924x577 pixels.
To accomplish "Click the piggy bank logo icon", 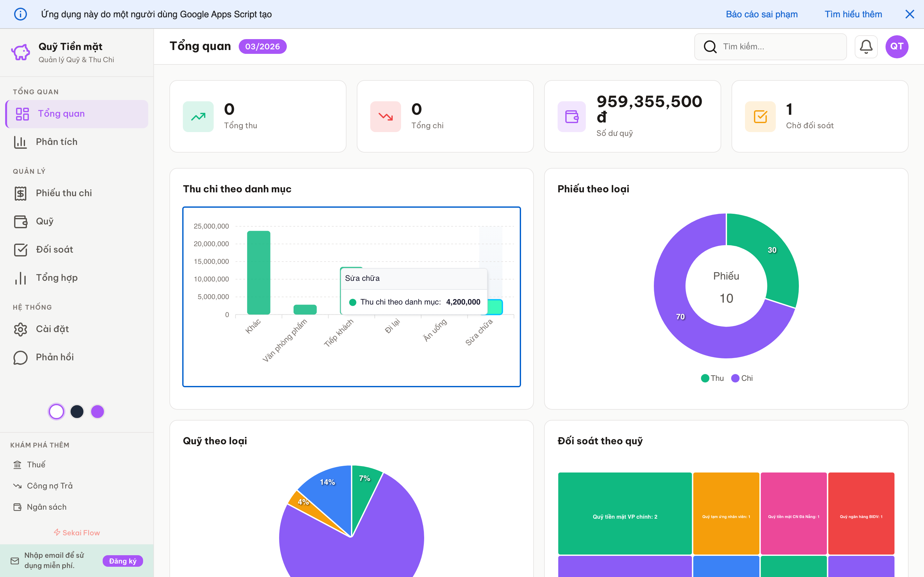I will pyautogui.click(x=20, y=52).
